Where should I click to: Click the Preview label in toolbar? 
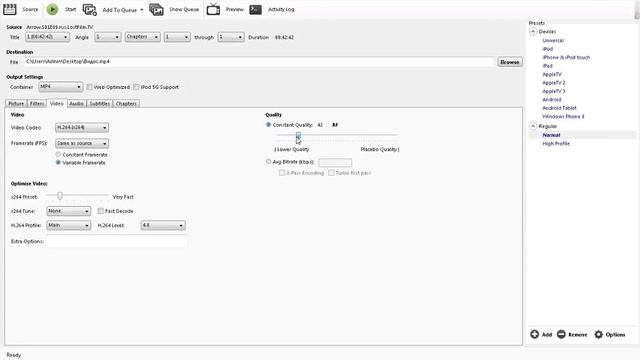[x=235, y=9]
